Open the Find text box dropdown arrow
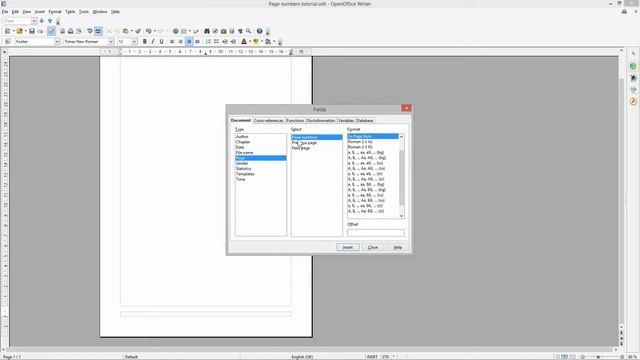Screen dimensions: 640x360 pyautogui.click(x=34, y=21)
